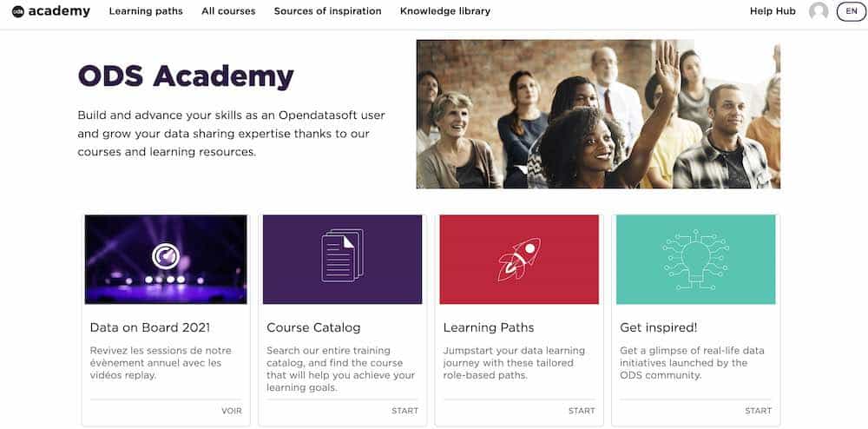868x429 pixels.
Task: Click START on Get inspired card
Action: click(x=758, y=411)
